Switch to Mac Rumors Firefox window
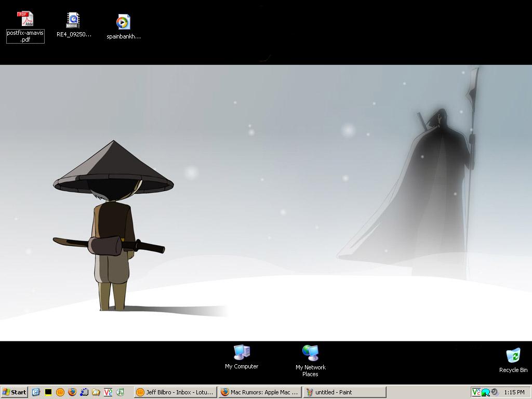 (x=260, y=392)
